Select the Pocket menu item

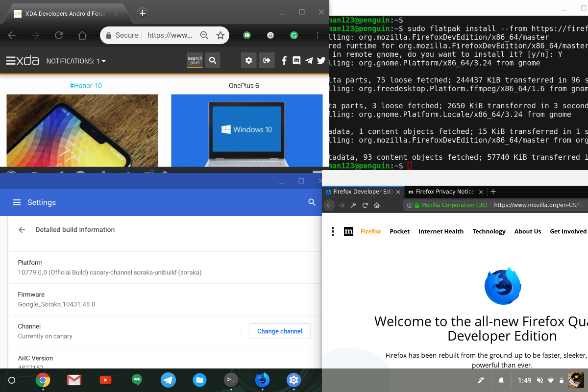tap(399, 231)
